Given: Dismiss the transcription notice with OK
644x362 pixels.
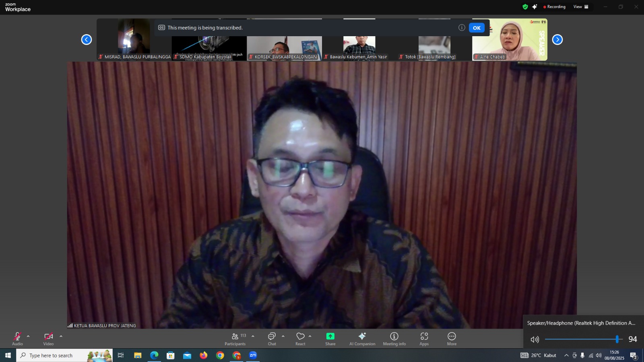Looking at the screenshot, I should tap(477, 27).
